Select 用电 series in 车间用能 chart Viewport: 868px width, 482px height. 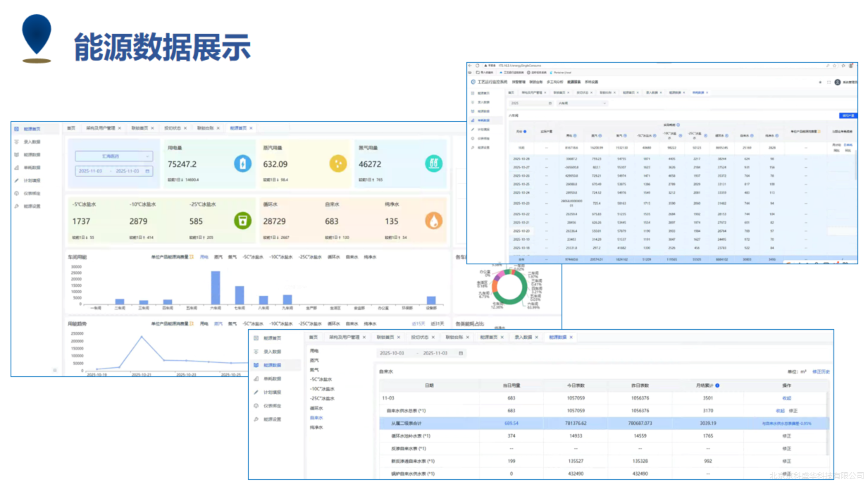(x=204, y=257)
